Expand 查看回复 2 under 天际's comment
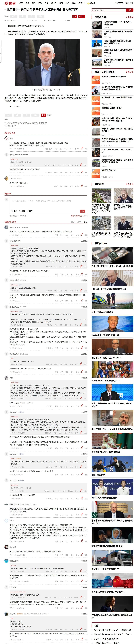This screenshot has width=138, height=644. click(49, 149)
